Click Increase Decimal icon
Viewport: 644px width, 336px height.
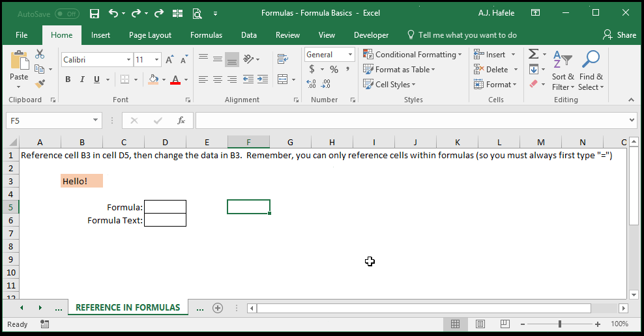click(312, 84)
